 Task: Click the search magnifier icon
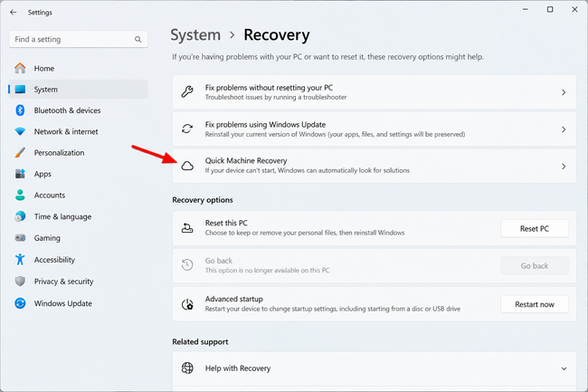[x=138, y=40]
